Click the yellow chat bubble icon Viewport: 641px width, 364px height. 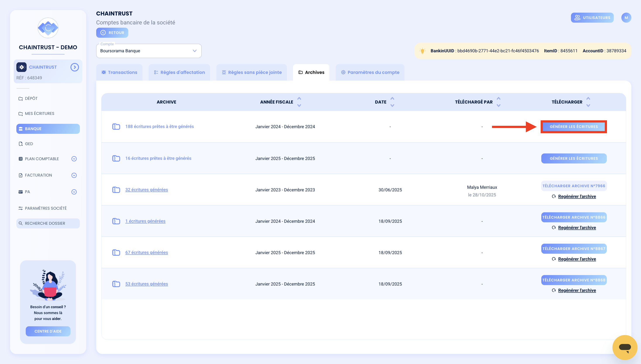click(x=625, y=347)
